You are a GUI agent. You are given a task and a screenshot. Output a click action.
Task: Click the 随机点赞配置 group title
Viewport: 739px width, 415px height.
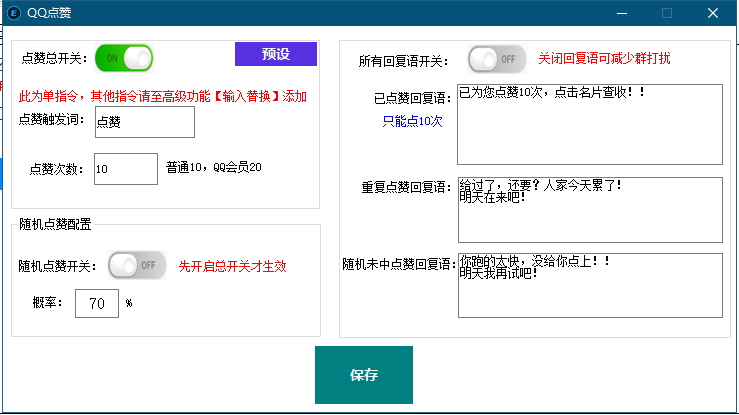point(56,224)
